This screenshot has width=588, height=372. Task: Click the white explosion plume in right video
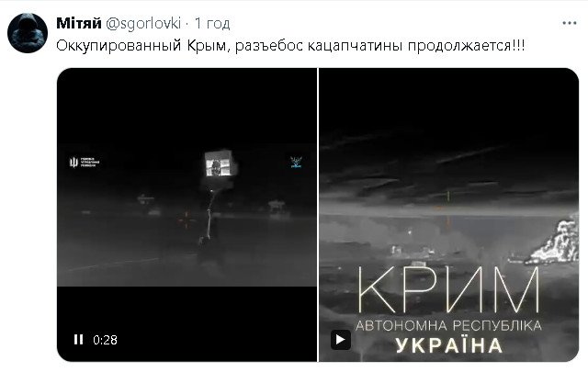[554, 242]
